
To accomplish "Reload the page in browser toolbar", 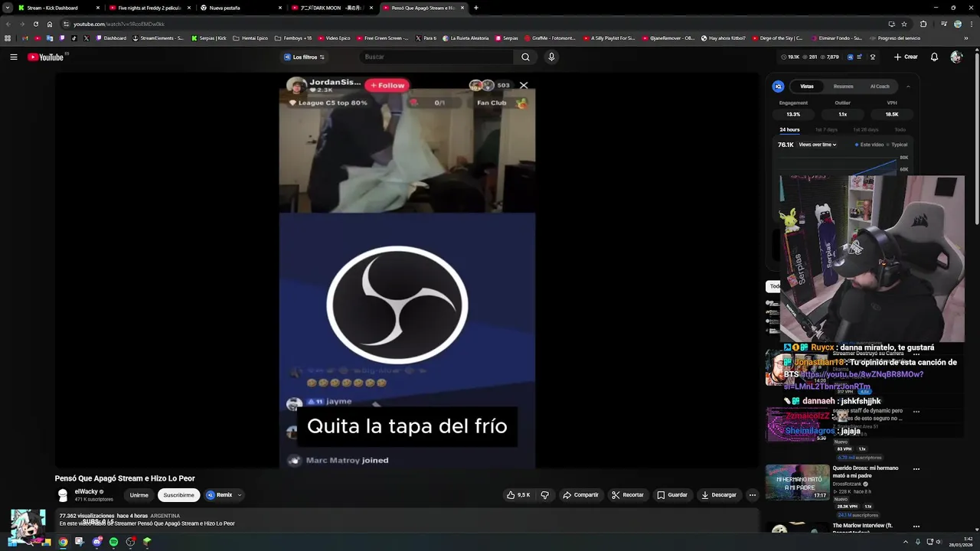I will (35, 24).
